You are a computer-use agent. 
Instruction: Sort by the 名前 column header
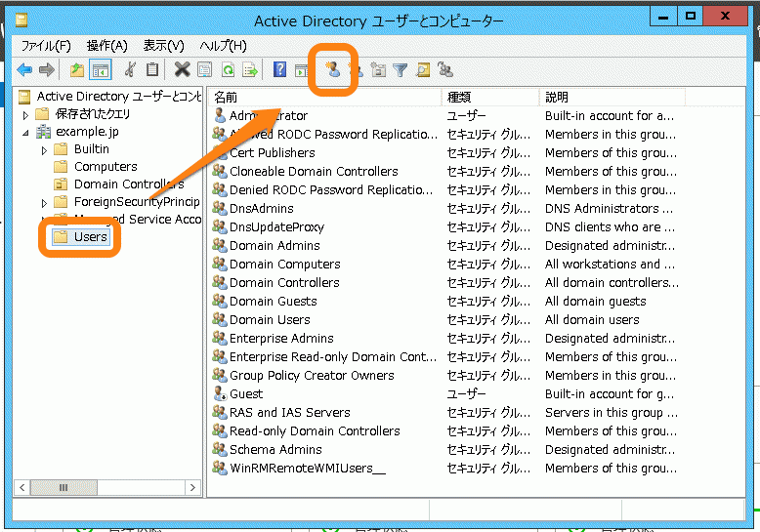click(x=324, y=97)
